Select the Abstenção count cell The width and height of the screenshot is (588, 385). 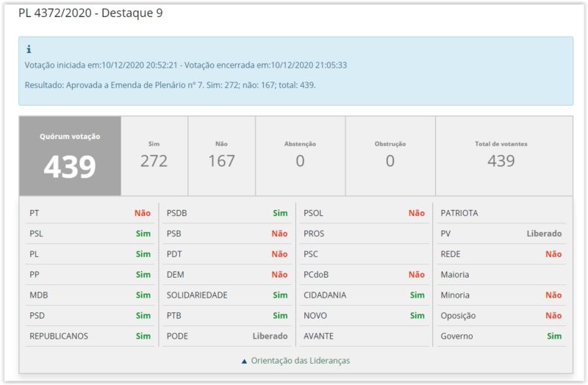point(300,155)
